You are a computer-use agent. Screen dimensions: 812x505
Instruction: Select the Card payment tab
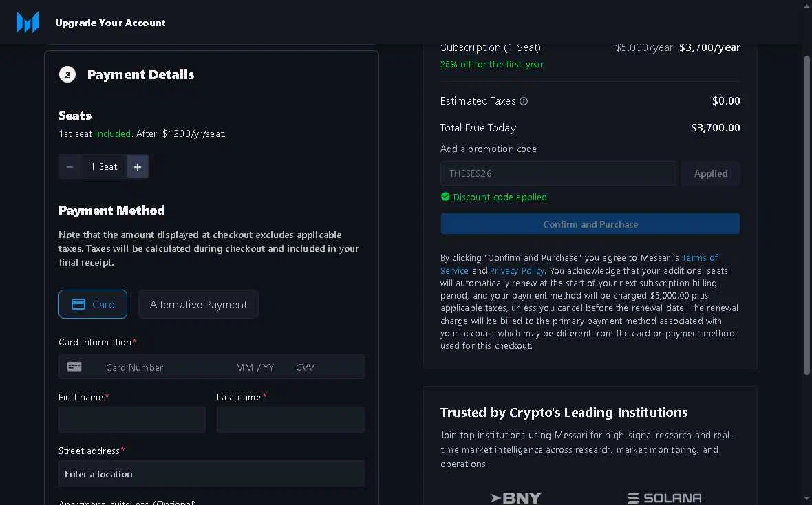point(93,304)
